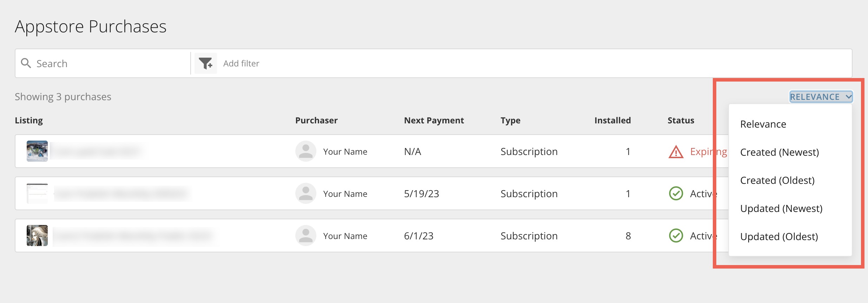Open the RELEVANCE sort dropdown
The width and height of the screenshot is (868, 303).
click(821, 97)
